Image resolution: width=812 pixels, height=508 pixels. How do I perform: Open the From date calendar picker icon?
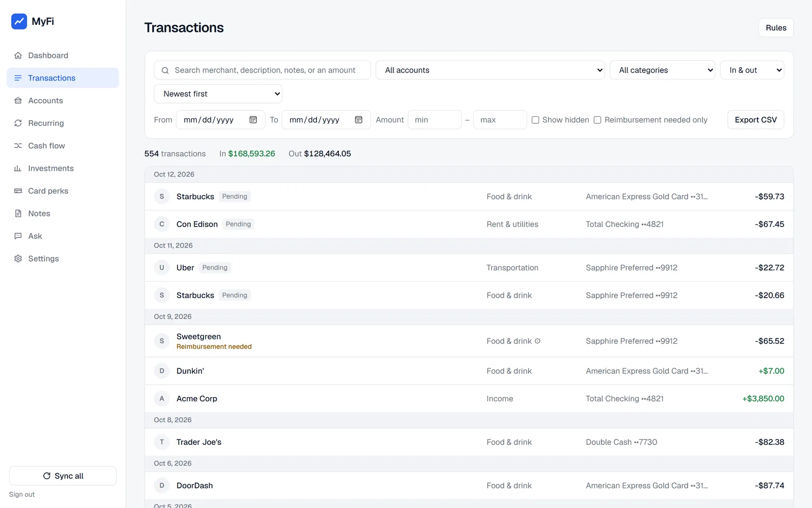coord(253,120)
